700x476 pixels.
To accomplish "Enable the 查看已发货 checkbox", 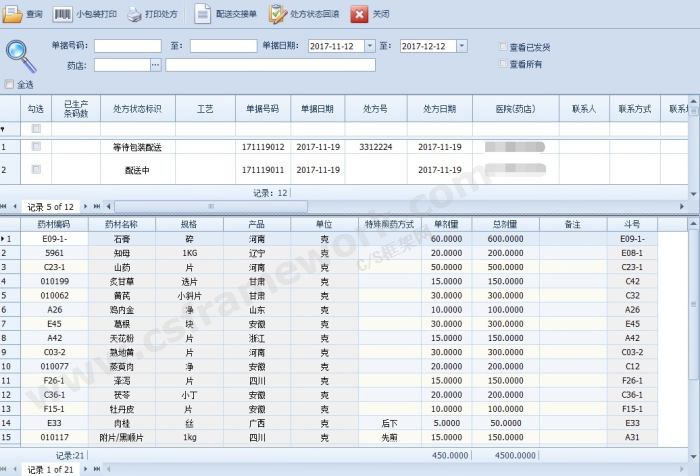I will [503, 47].
